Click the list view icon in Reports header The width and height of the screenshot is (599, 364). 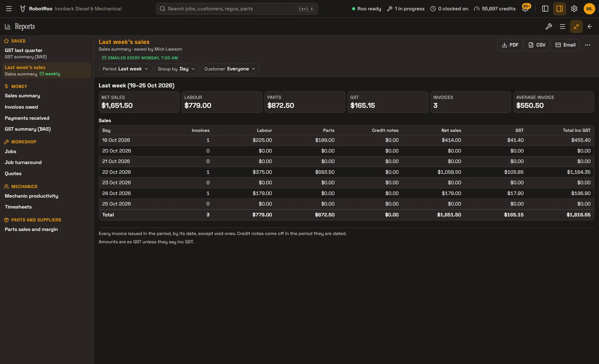pos(562,27)
